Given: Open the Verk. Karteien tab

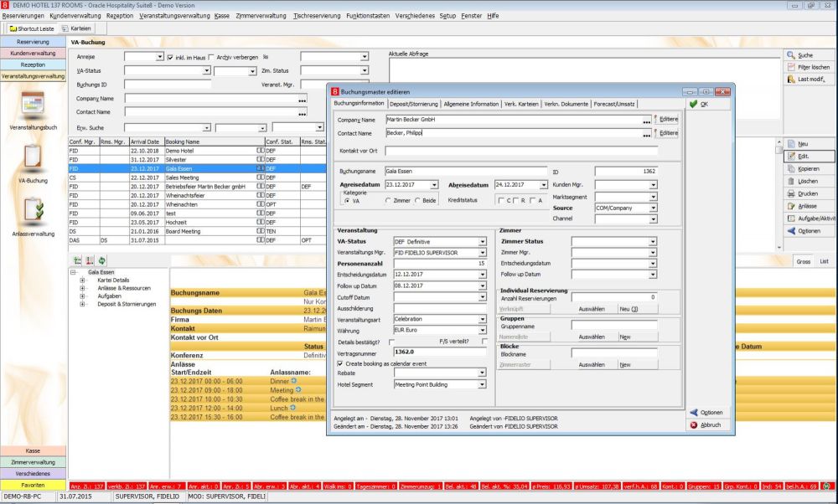Looking at the screenshot, I should coord(521,104).
